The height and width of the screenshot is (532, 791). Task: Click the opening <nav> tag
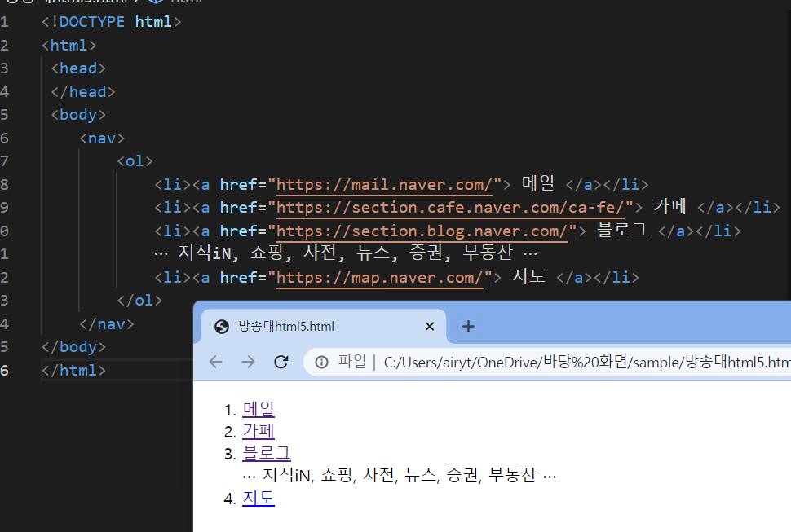[102, 138]
